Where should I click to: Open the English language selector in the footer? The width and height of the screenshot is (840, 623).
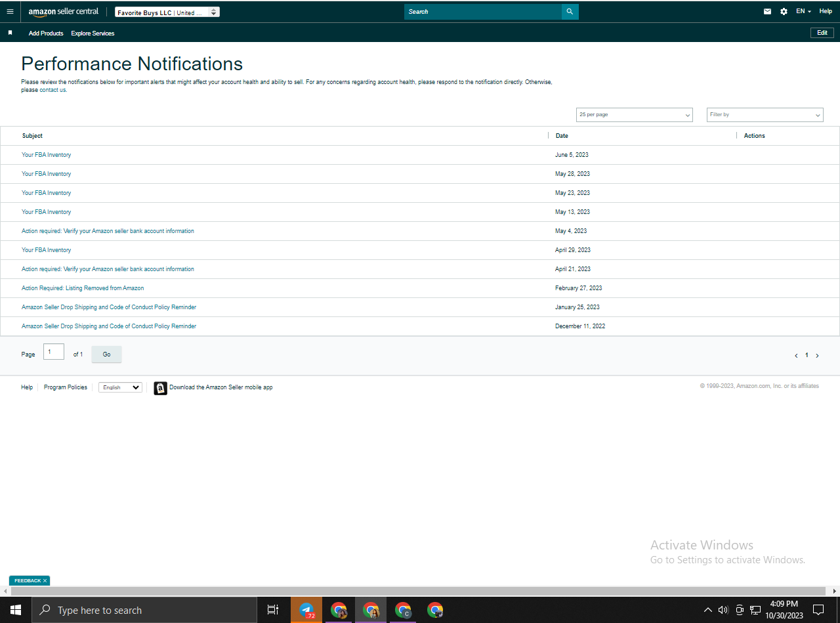click(120, 387)
